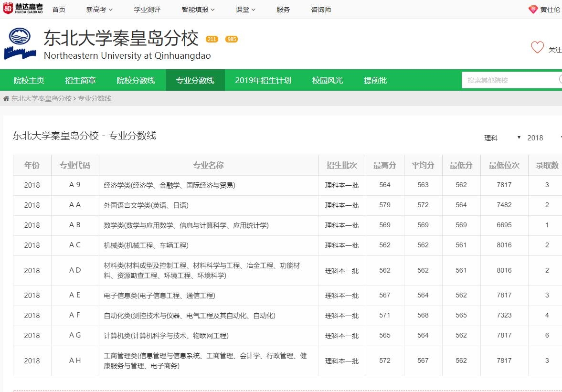Open the 提前批 tab
The image size is (562, 392).
pos(375,80)
